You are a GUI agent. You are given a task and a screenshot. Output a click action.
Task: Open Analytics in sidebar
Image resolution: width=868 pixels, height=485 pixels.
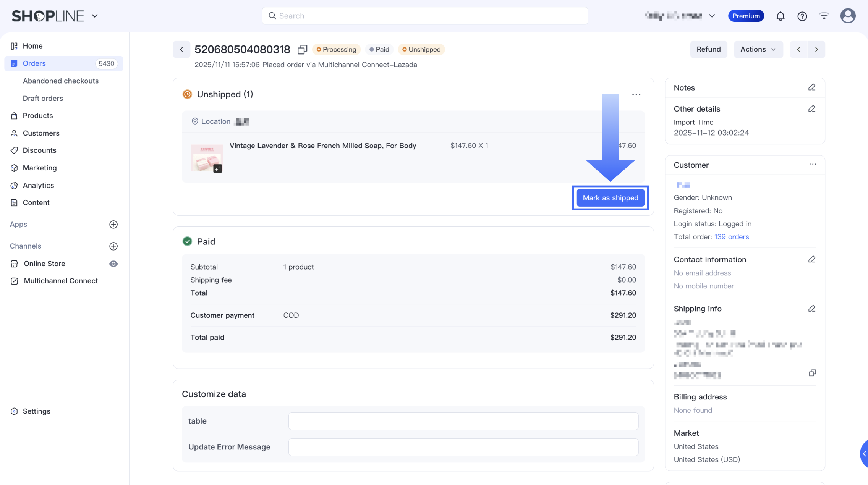coord(38,186)
